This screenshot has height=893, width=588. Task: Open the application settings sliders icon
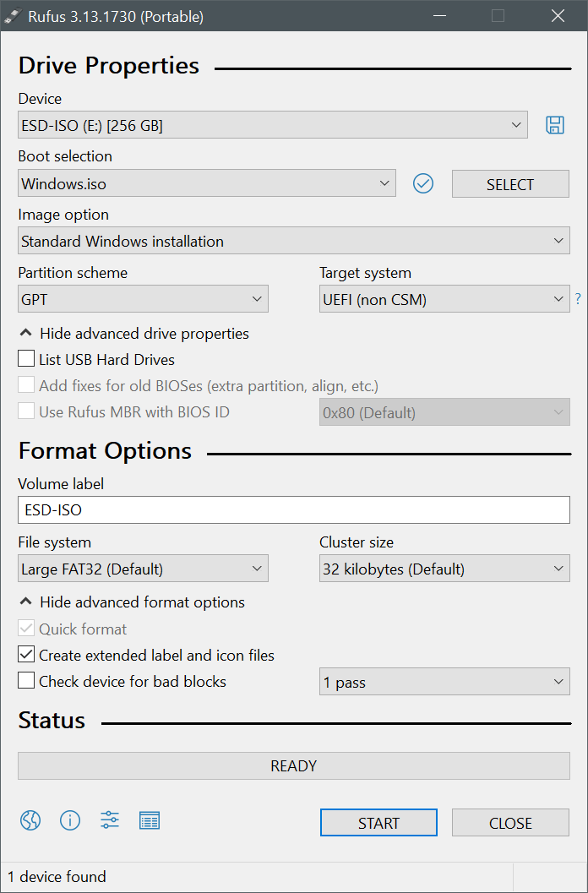110,820
